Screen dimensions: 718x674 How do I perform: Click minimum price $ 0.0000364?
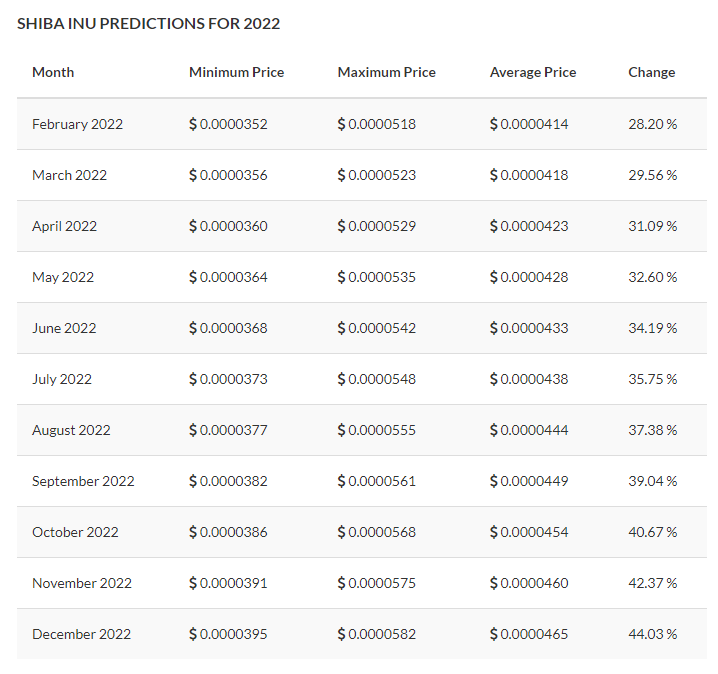pos(228,277)
